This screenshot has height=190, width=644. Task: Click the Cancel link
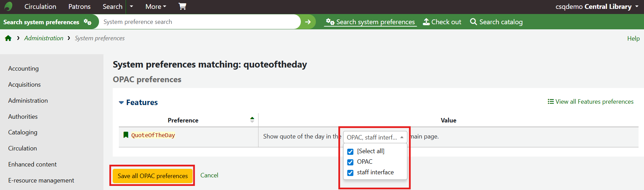click(x=209, y=175)
